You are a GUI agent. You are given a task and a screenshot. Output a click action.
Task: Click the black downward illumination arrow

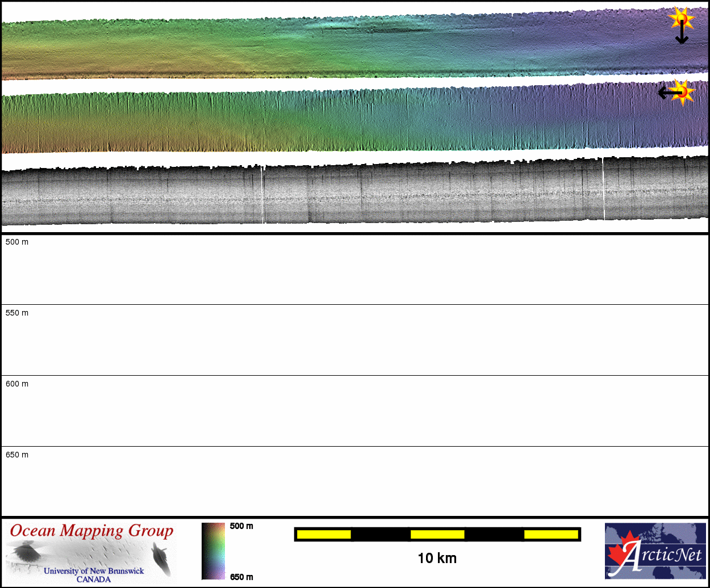pos(682,35)
